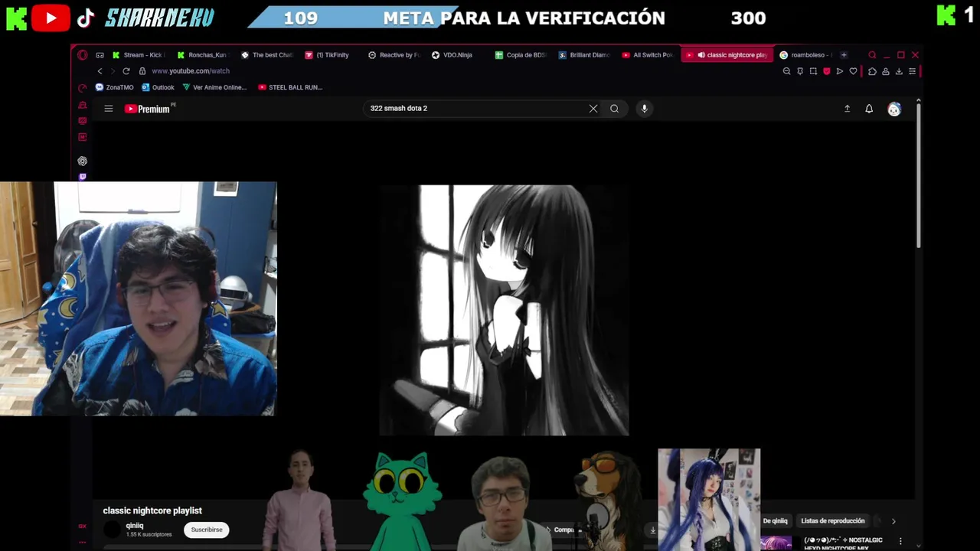
Task: Switch to The best Chat tab
Action: click(x=266, y=55)
